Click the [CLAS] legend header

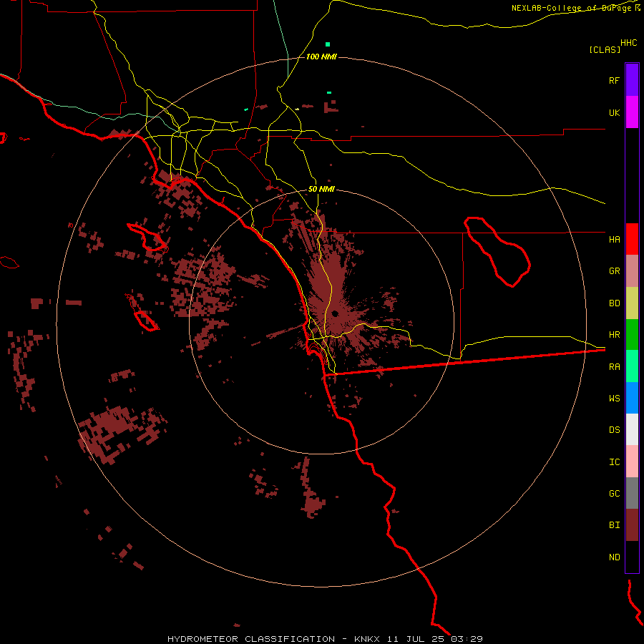[x=605, y=49]
